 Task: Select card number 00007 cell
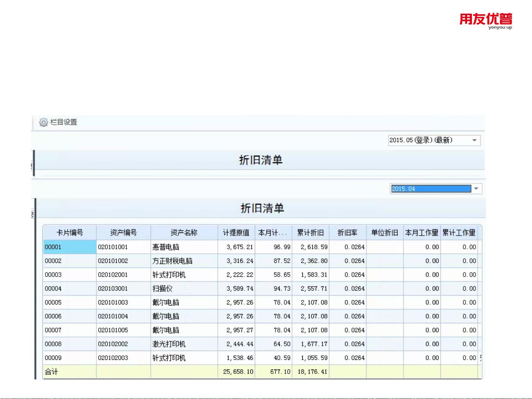point(70,330)
